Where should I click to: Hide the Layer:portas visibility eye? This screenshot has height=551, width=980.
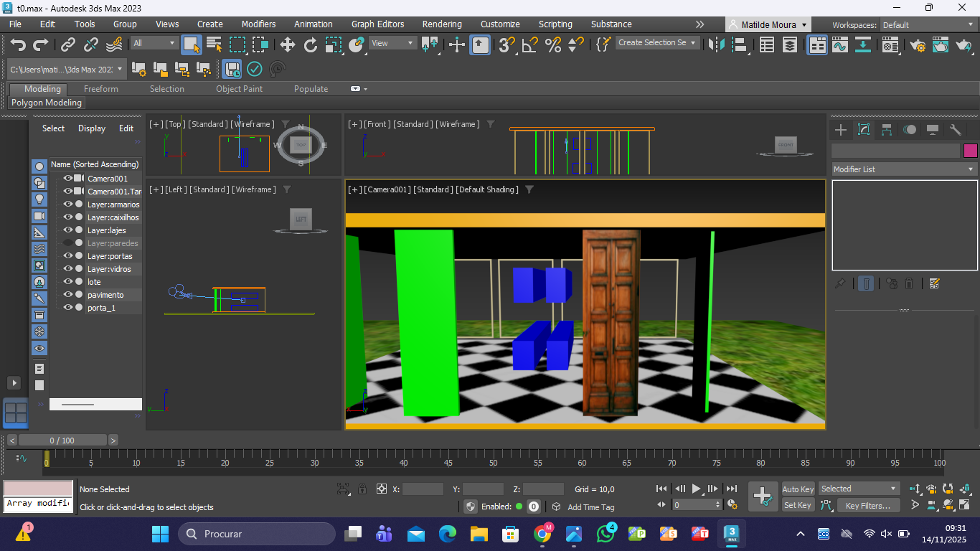(68, 256)
